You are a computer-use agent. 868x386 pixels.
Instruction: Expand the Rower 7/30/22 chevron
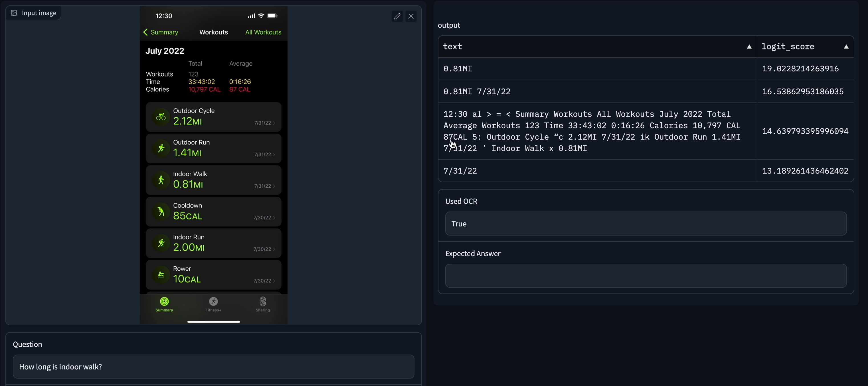click(274, 281)
